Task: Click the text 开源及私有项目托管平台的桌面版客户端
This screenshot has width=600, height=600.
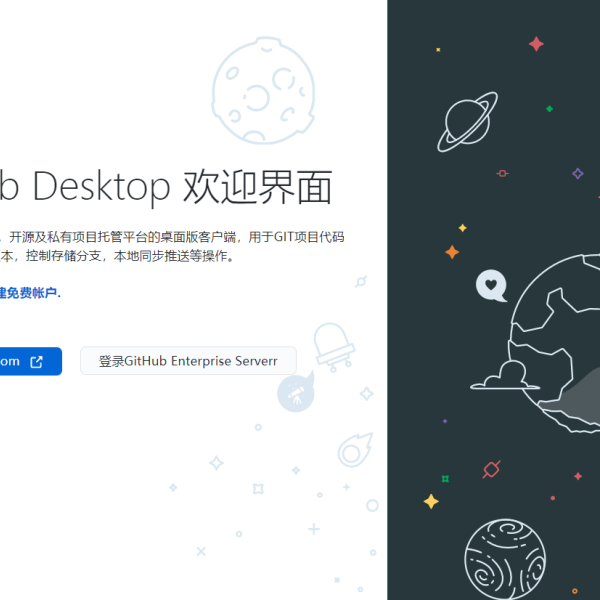Action: (122, 237)
